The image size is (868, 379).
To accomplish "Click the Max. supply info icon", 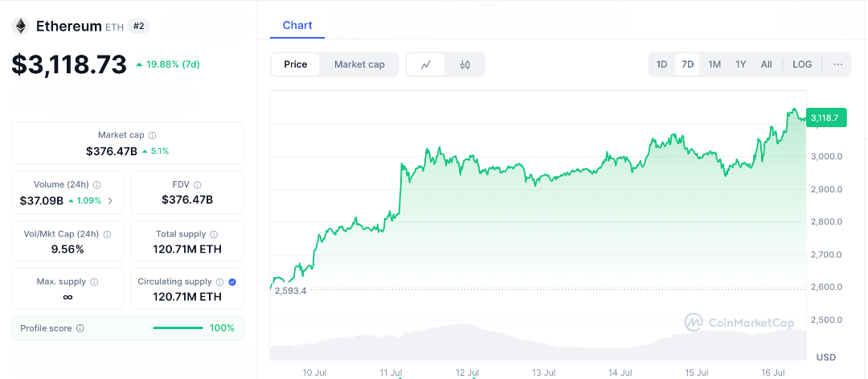I will 94,282.
